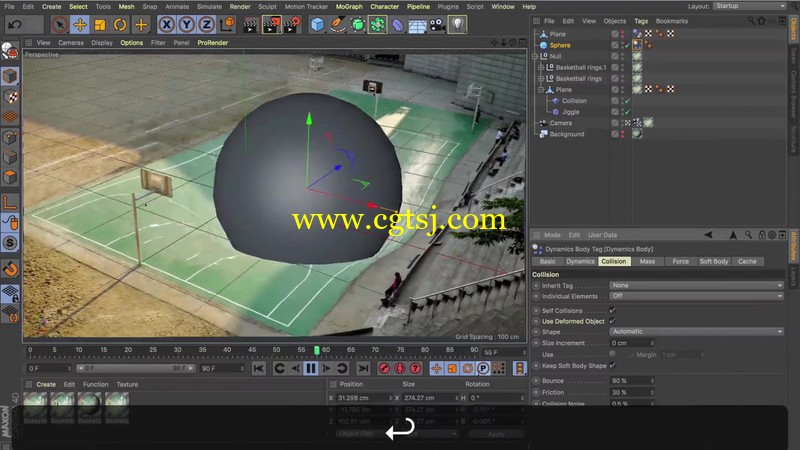Switch to the Cache tab
800x450 pixels.
tap(747, 261)
